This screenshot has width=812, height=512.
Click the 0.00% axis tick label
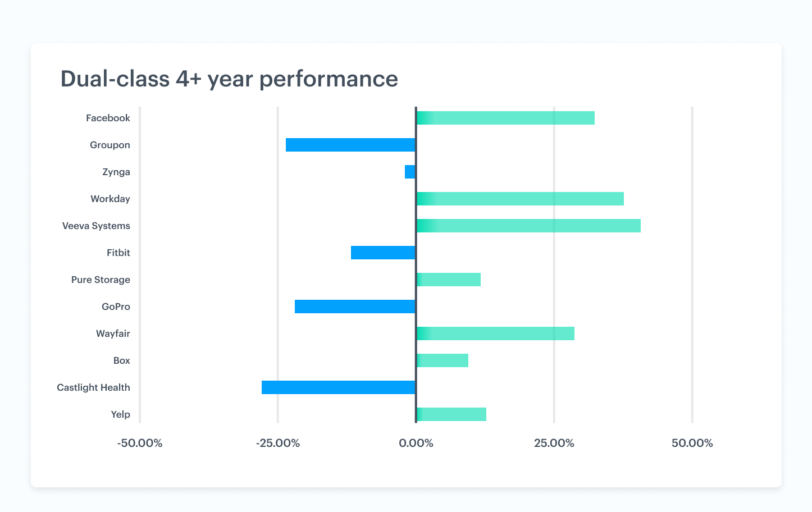tap(416, 443)
